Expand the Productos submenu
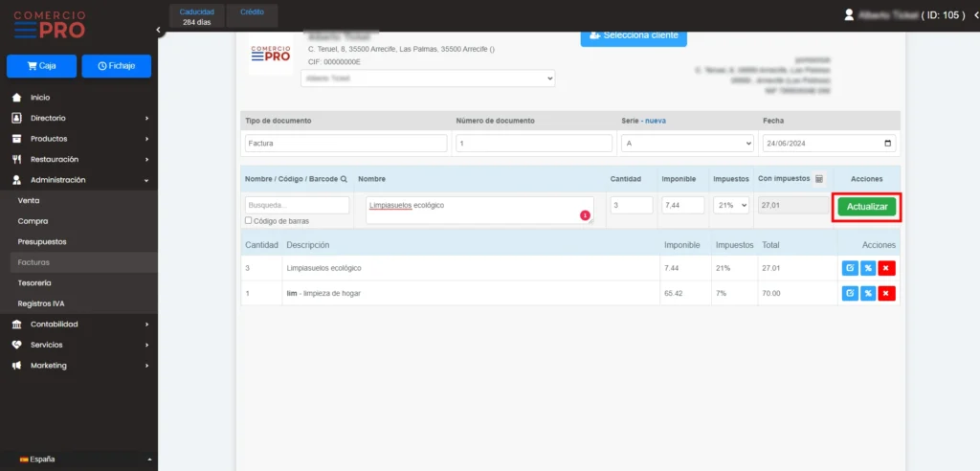This screenshot has width=980, height=471. [x=146, y=139]
